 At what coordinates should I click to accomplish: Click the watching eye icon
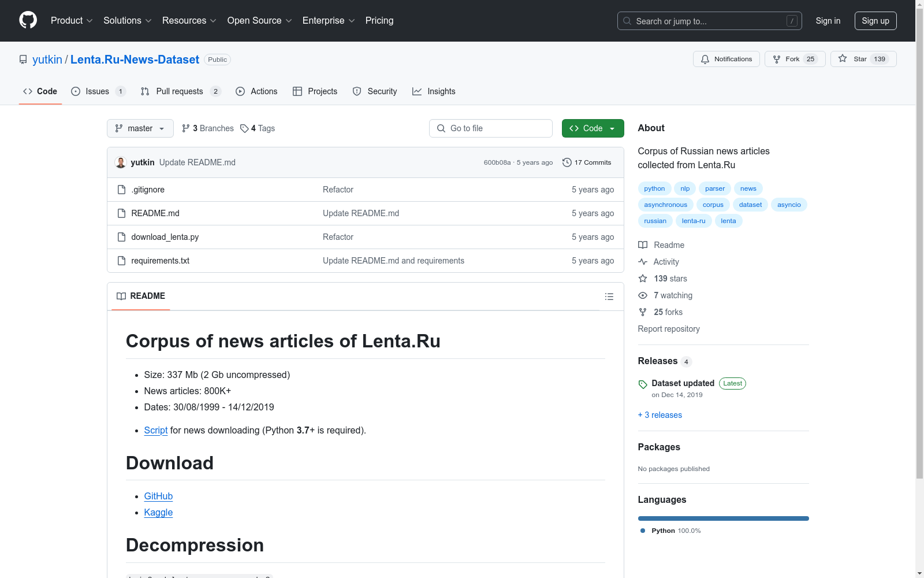tap(643, 295)
